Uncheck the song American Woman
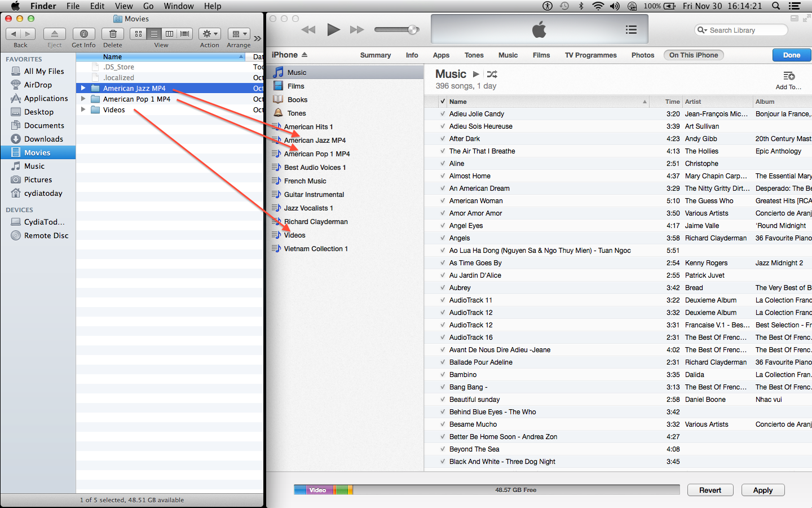 tap(443, 200)
